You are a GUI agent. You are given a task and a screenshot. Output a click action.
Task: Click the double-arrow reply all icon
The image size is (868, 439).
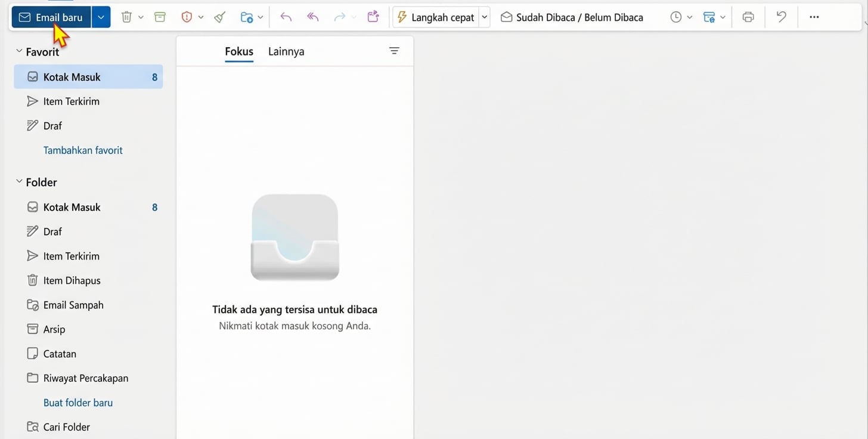click(313, 17)
